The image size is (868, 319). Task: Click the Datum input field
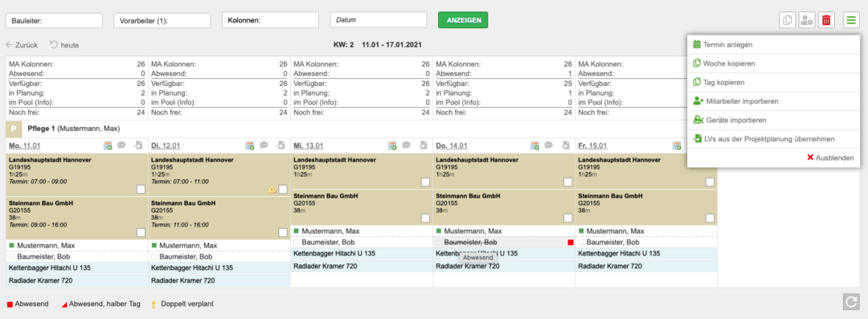(x=378, y=20)
